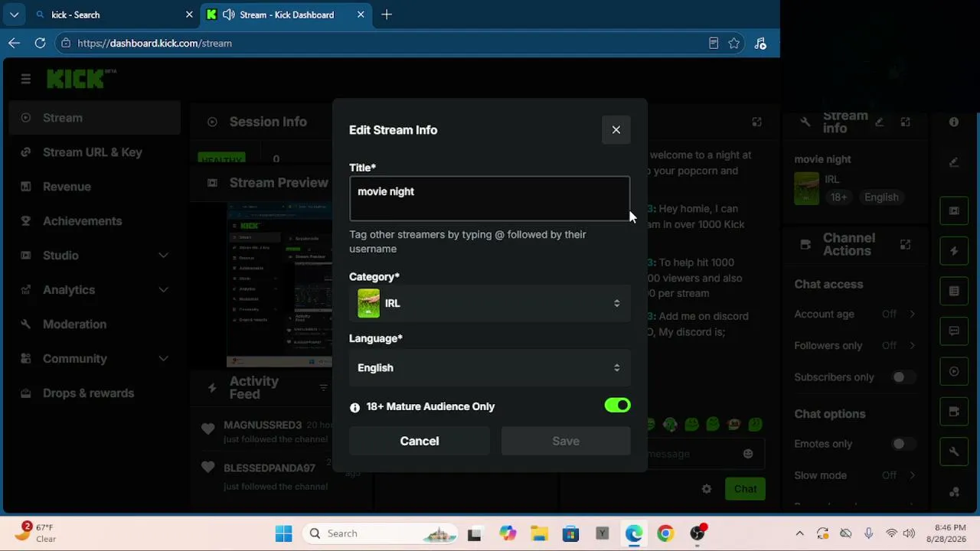
Task: Expand the Analytics section chevron
Action: coord(163,290)
